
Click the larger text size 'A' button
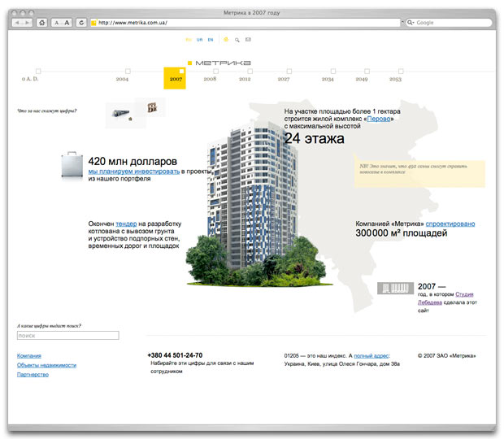[67, 23]
